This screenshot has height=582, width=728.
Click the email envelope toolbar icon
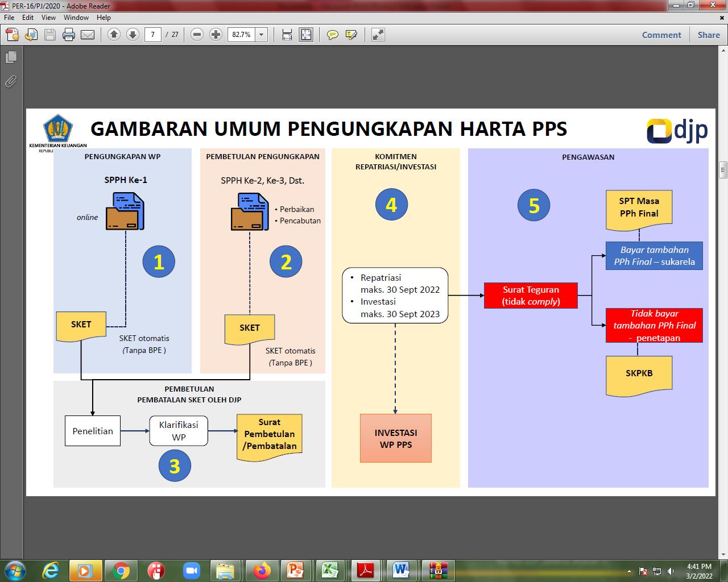click(x=88, y=35)
